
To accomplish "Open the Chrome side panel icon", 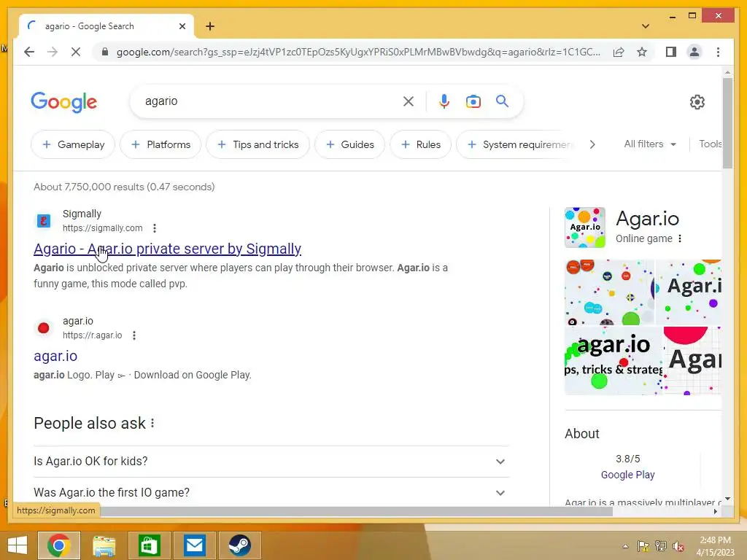I will click(x=671, y=52).
